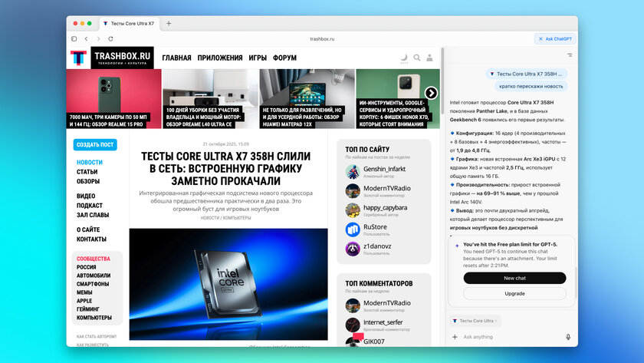
Task: Open the ГЛАВНАЯ menu item
Action: tap(176, 58)
